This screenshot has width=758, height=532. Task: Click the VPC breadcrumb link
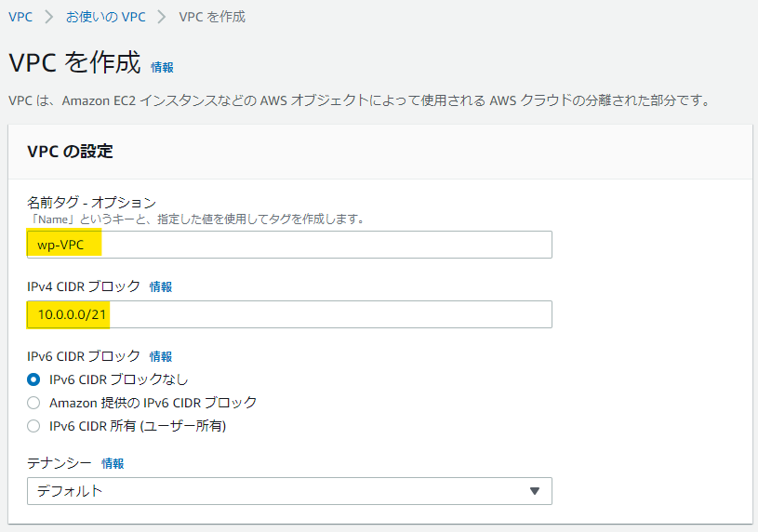pyautogui.click(x=20, y=17)
